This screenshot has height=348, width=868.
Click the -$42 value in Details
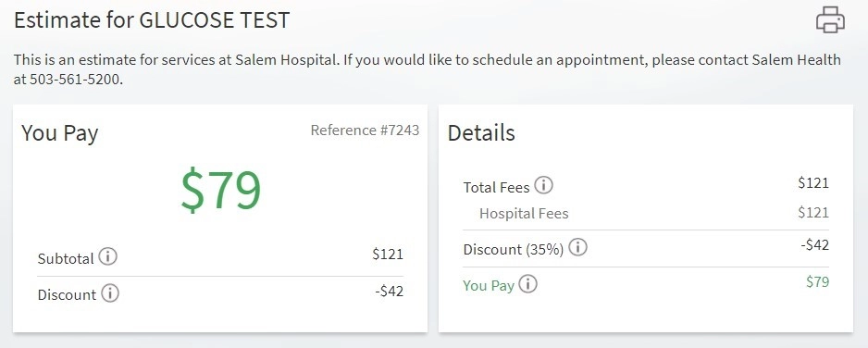coord(815,244)
